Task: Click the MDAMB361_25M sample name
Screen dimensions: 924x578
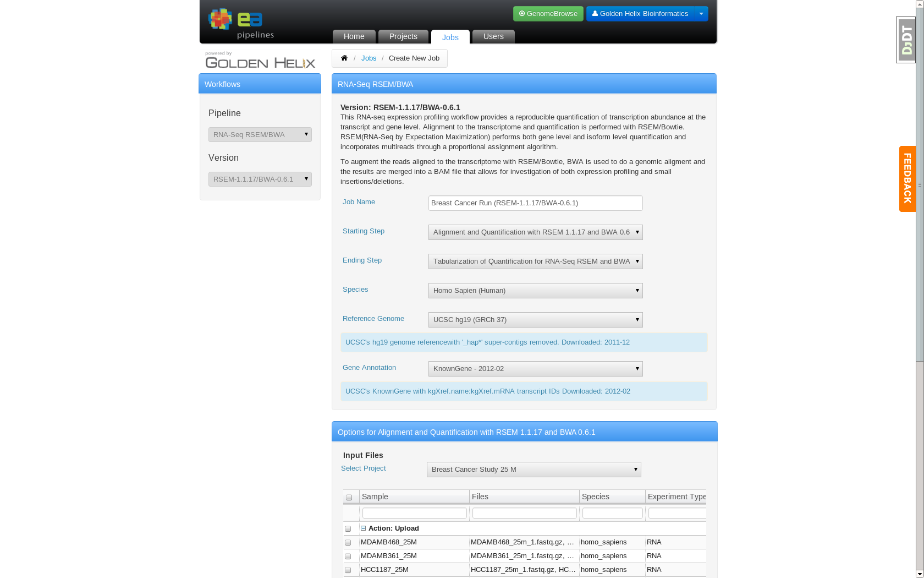Action: point(389,556)
